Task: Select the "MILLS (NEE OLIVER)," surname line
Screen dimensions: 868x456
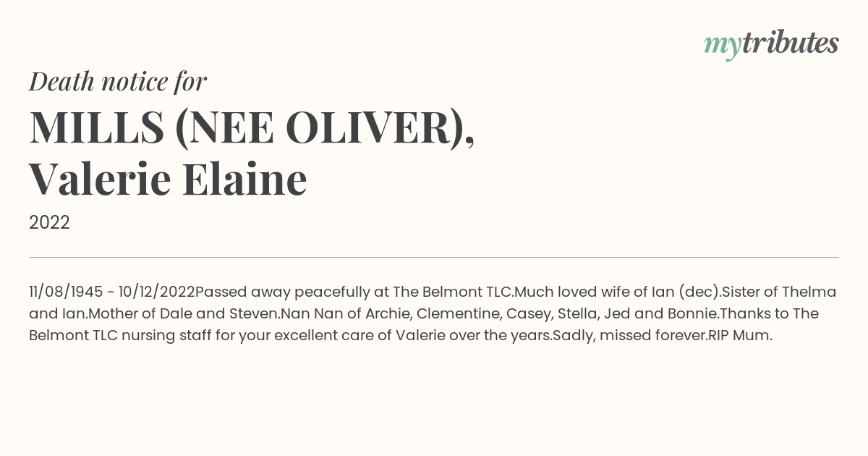Action: tap(252, 128)
